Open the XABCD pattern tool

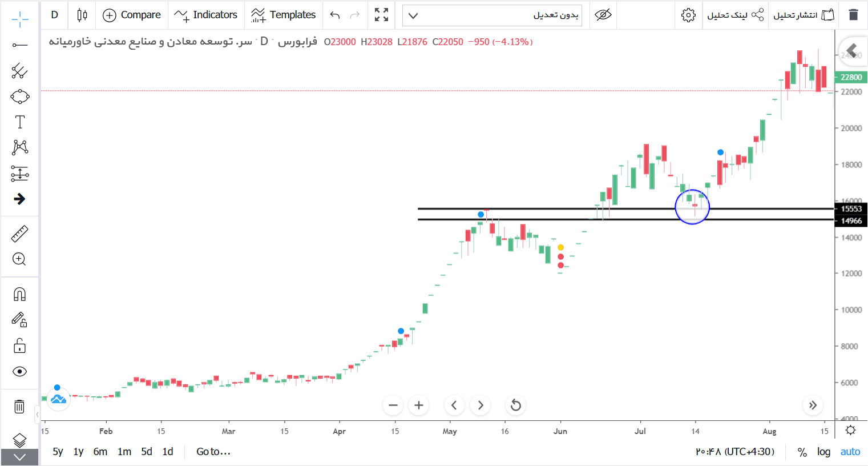click(19, 147)
